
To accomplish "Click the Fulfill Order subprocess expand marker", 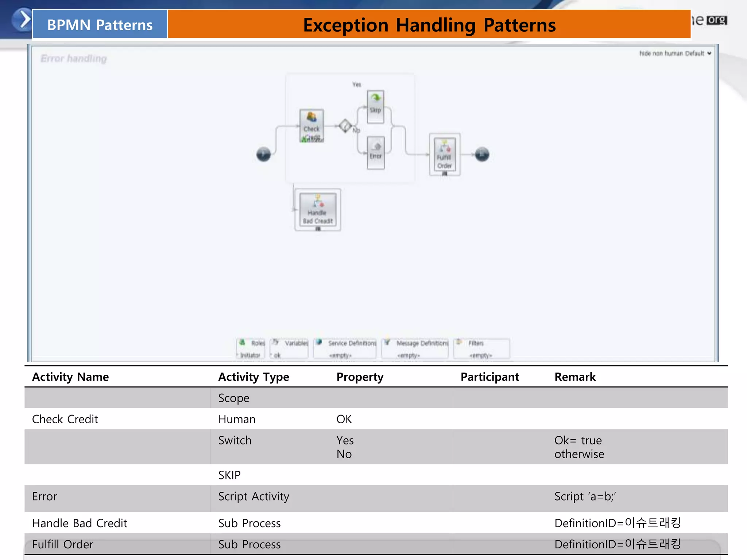I will pos(445,174).
